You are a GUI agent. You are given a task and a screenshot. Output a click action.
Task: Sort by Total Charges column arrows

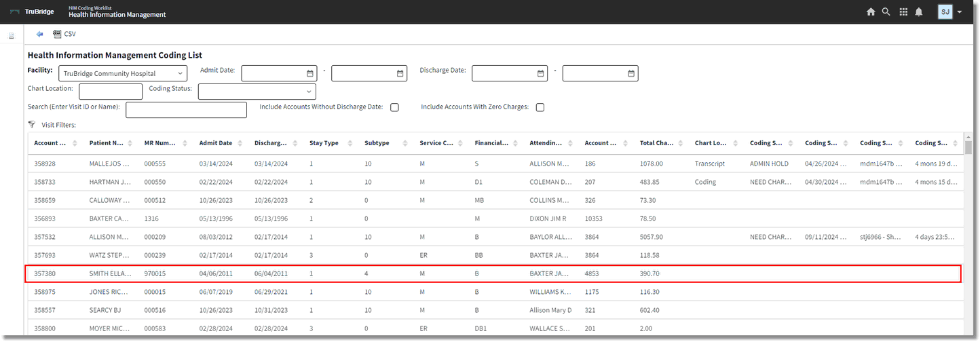click(x=679, y=143)
